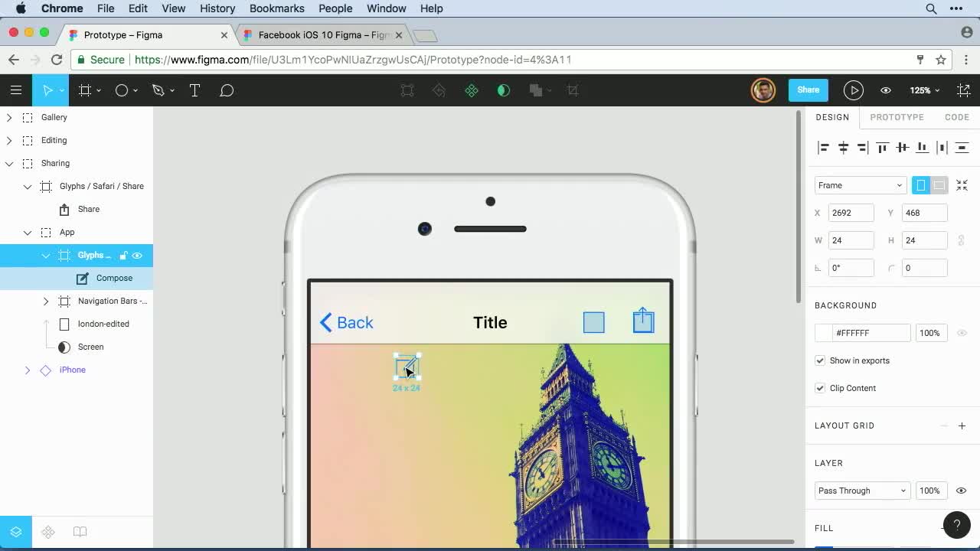Screen dimensions: 980x551
Task: Select the Frame tool
Action: point(84,90)
